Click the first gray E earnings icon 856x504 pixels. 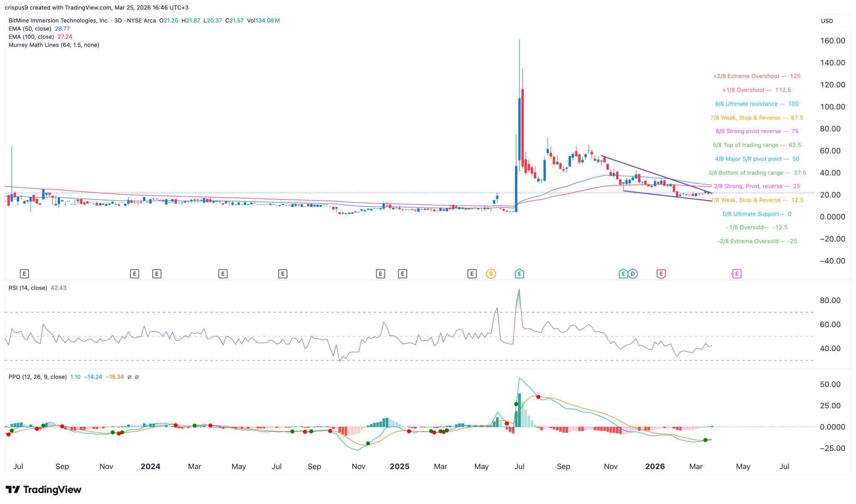[24, 274]
